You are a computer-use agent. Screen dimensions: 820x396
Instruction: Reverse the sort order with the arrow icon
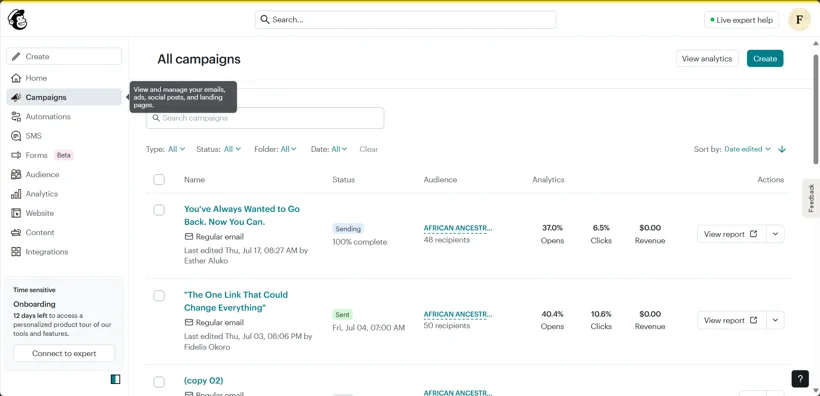click(782, 149)
